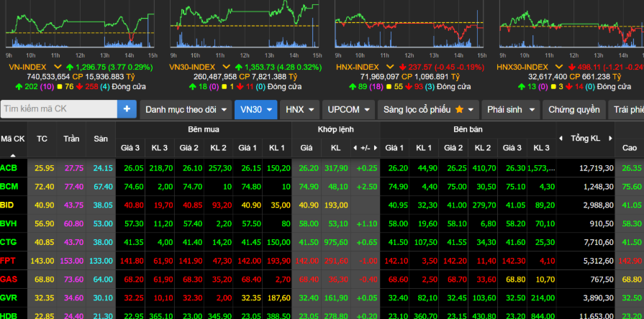Screen dimensions: 644x319
Task: Switch to the Chứng quyền tab
Action: pyautogui.click(x=573, y=109)
